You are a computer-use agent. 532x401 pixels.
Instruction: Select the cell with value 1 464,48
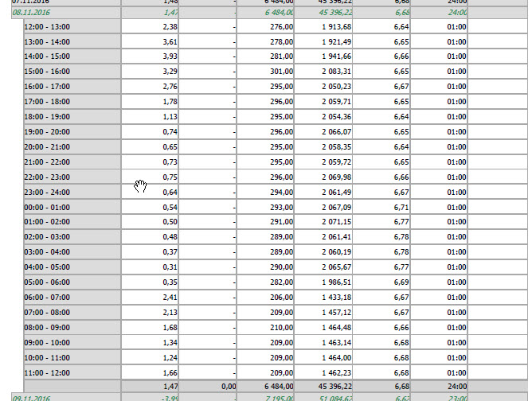click(x=323, y=328)
